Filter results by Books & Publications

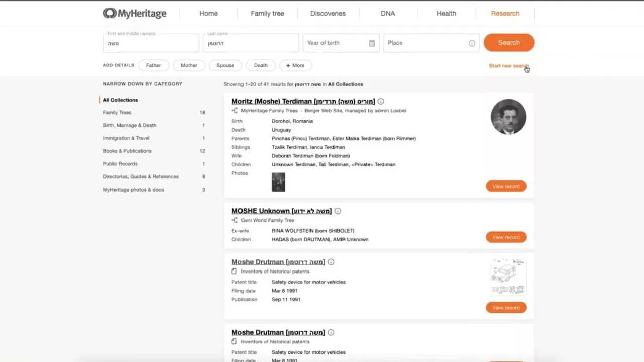tap(127, 151)
